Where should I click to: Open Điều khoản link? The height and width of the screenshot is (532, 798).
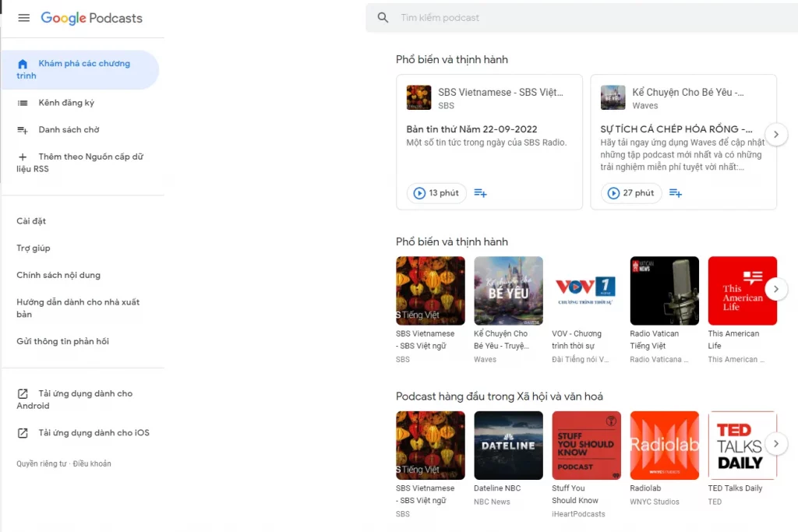point(92,464)
